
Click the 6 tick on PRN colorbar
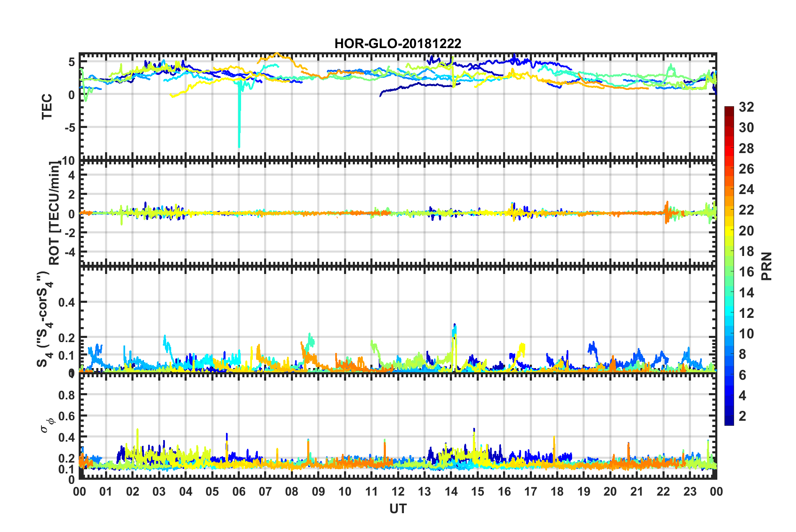742,375
